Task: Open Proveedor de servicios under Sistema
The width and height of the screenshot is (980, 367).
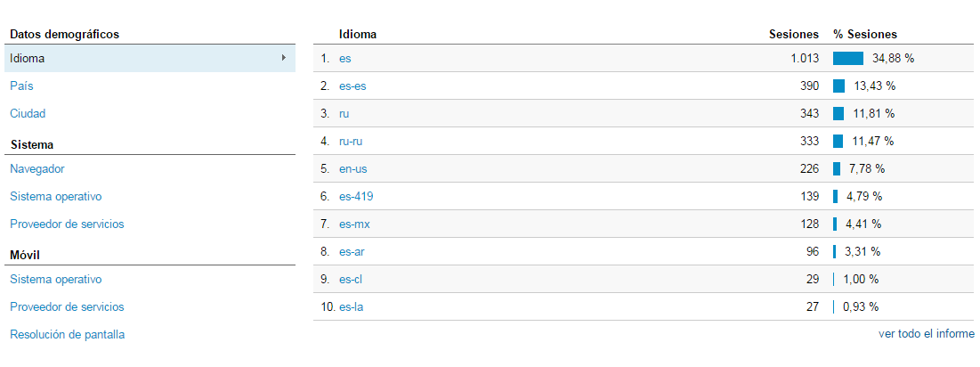Action: (67, 224)
